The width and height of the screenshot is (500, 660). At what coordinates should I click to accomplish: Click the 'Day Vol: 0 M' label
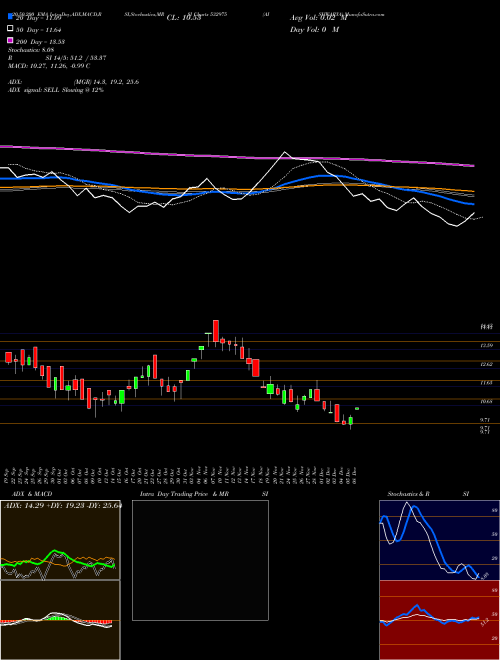tap(314, 30)
